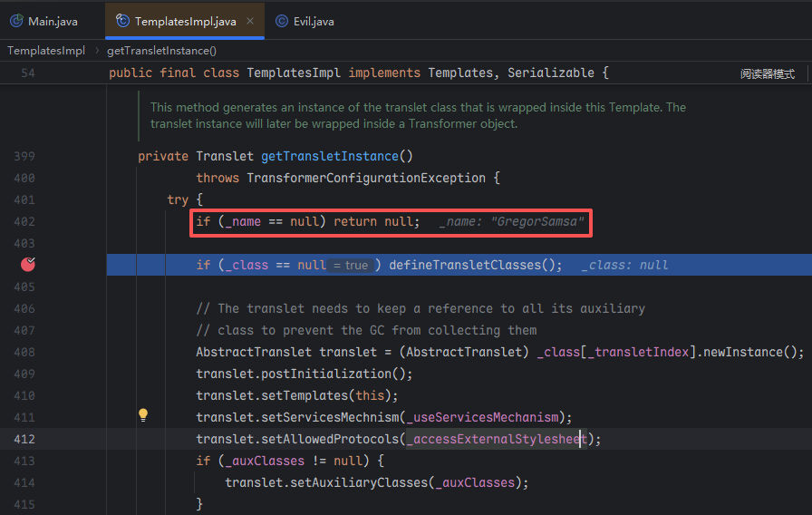Toggle reader mode with 阅读器模式 label
The height and width of the screenshot is (515, 812).
pos(767,73)
